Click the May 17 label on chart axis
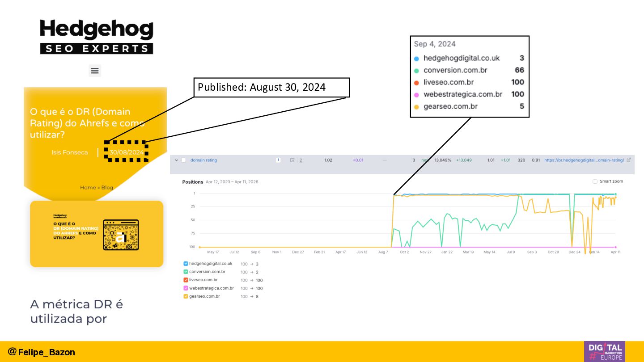This screenshot has width=644, height=362. pyautogui.click(x=213, y=252)
